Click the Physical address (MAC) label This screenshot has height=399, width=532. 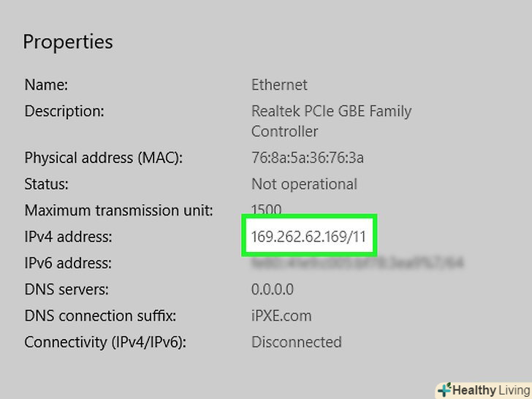(x=103, y=158)
